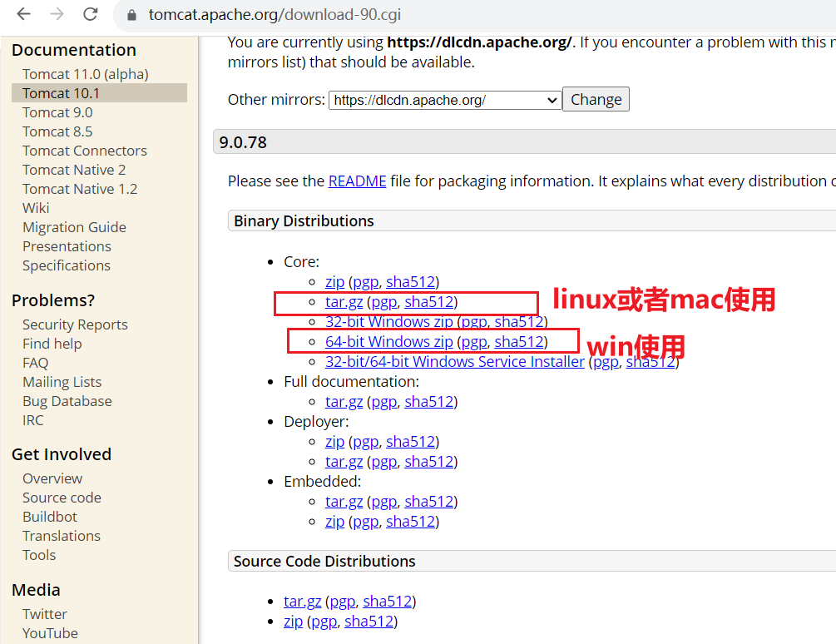This screenshot has width=836, height=644.
Task: Click Source Code Distributions heading
Action: [324, 562]
